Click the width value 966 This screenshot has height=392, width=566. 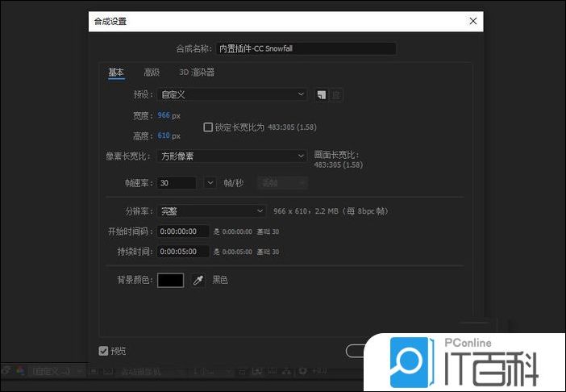pos(164,115)
